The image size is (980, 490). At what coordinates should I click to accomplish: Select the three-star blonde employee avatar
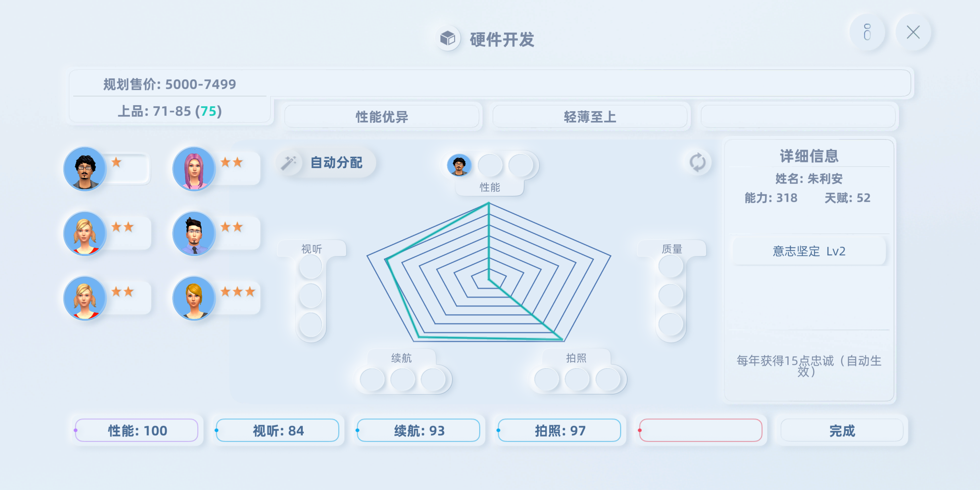194,298
